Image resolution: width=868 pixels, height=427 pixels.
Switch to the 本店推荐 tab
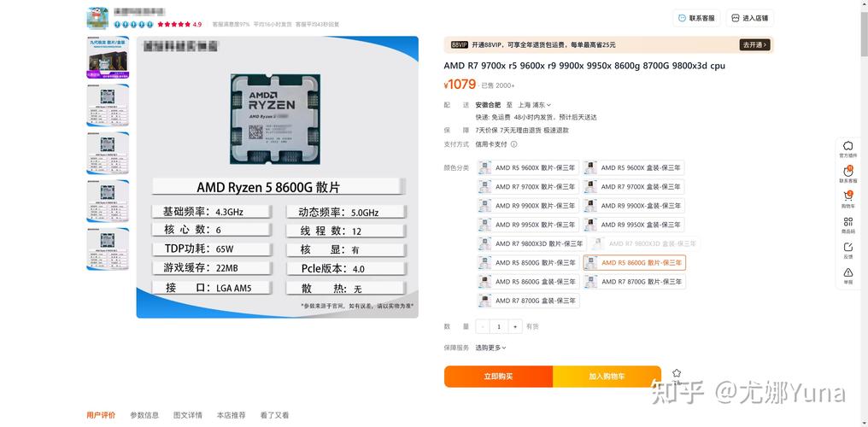coord(231,415)
